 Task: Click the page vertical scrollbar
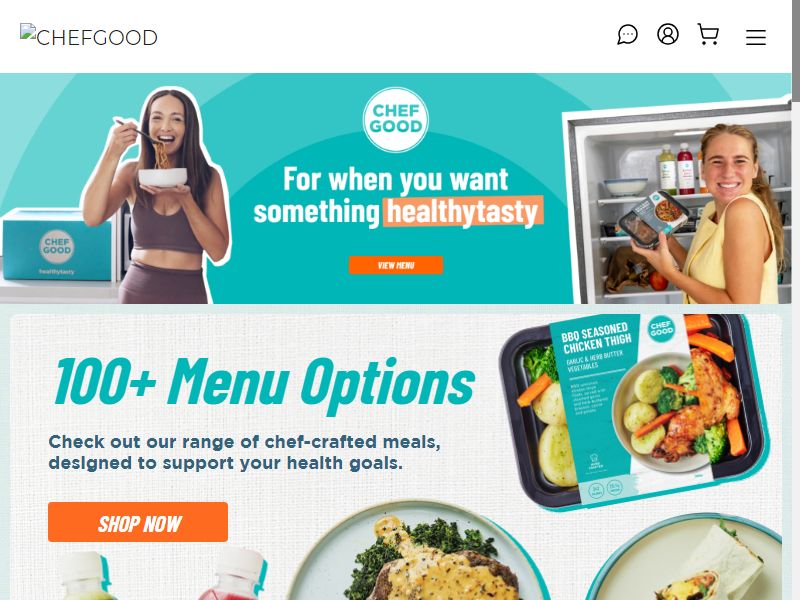point(795,300)
